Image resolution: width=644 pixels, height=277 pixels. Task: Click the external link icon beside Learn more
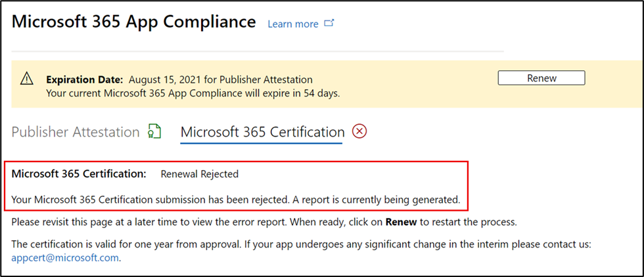point(329,24)
